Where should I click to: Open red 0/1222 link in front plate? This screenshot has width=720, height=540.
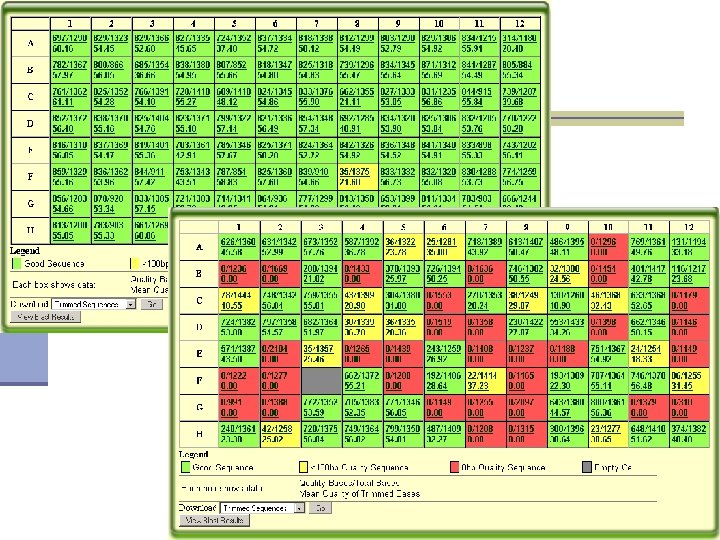tap(234, 376)
